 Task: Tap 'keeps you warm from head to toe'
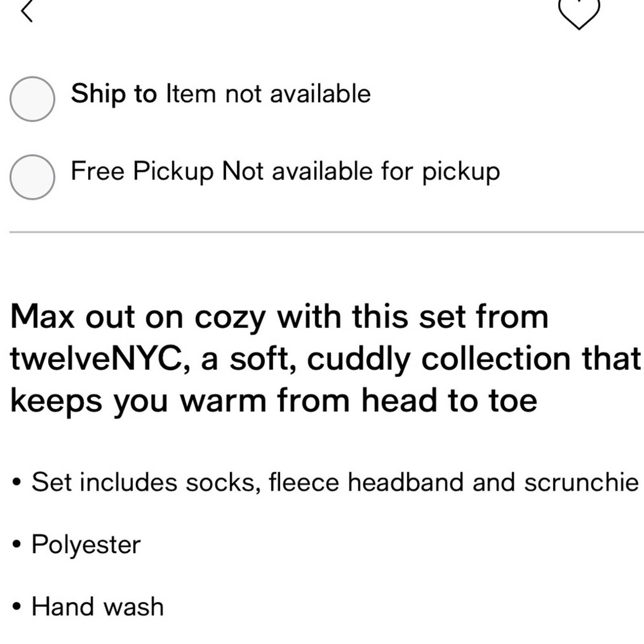[274, 401]
